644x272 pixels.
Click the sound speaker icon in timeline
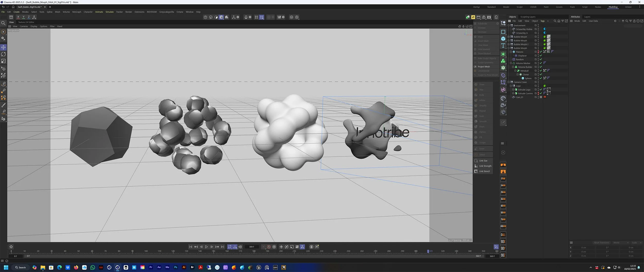coord(240,247)
